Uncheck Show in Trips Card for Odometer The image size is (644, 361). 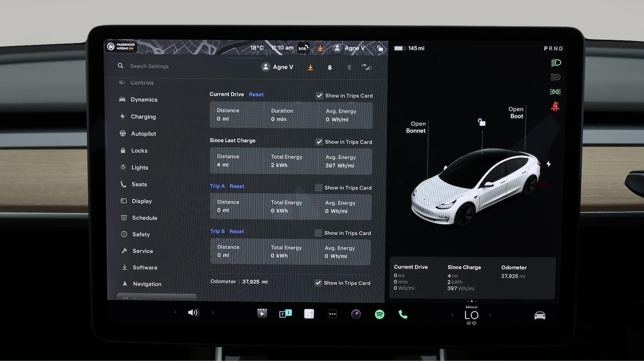tap(318, 283)
